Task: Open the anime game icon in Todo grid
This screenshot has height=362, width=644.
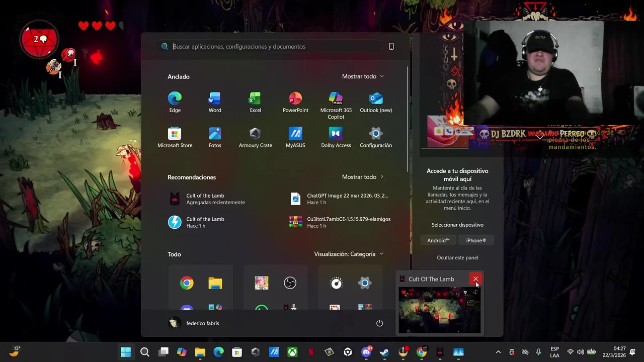Action: click(x=261, y=283)
